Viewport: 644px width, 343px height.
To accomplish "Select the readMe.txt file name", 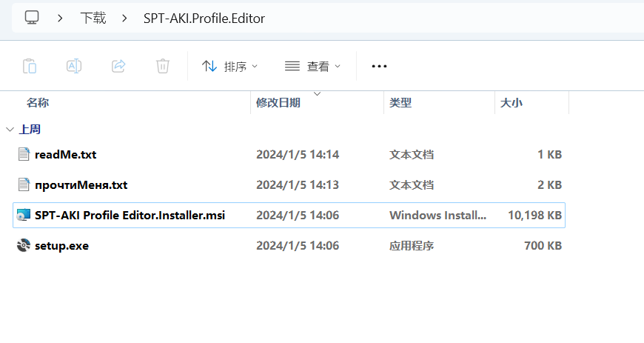I will [65, 155].
